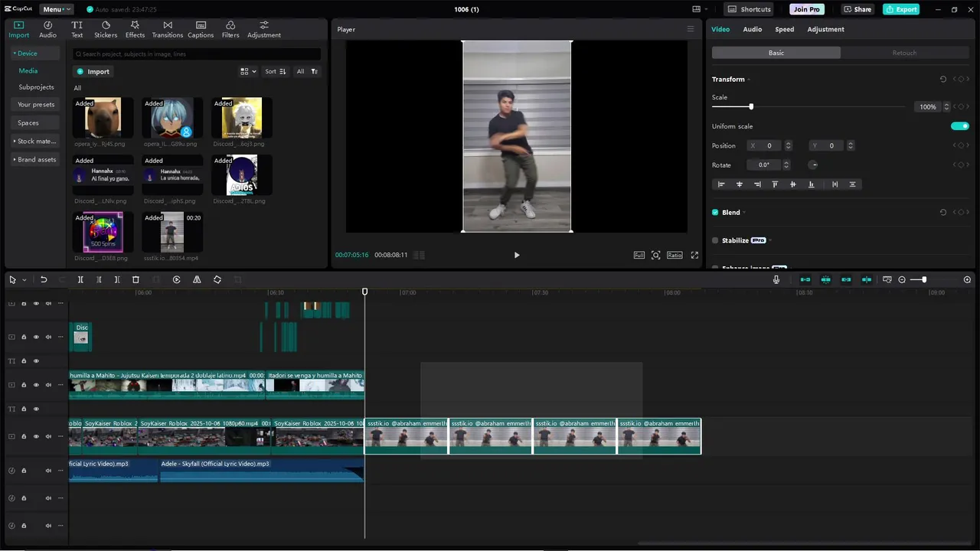Click the timeline zoom slider handle
The height and width of the screenshot is (551, 980).
[x=924, y=279]
